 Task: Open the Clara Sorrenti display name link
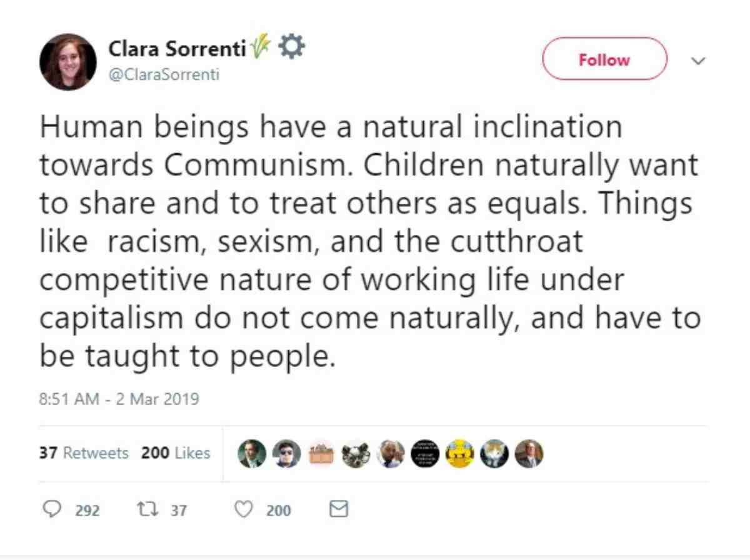point(177,48)
